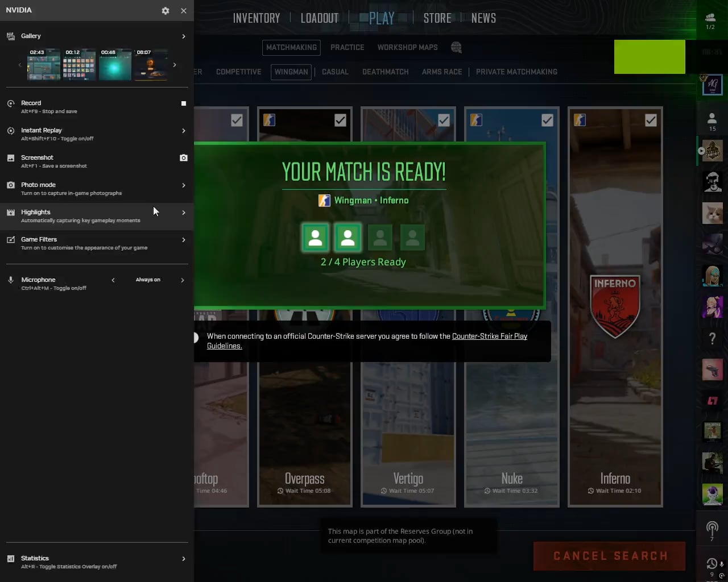Select the Casual game mode
The image size is (728, 582).
tap(336, 72)
